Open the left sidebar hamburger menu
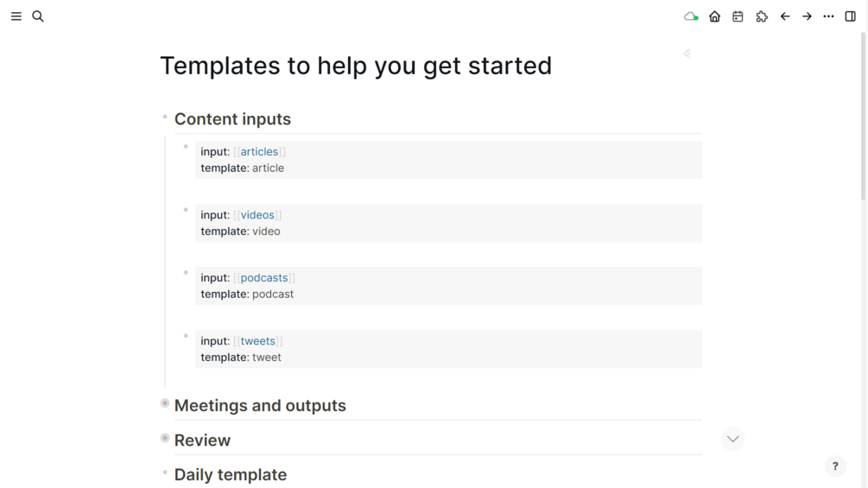Image resolution: width=868 pixels, height=488 pixels. (x=16, y=16)
